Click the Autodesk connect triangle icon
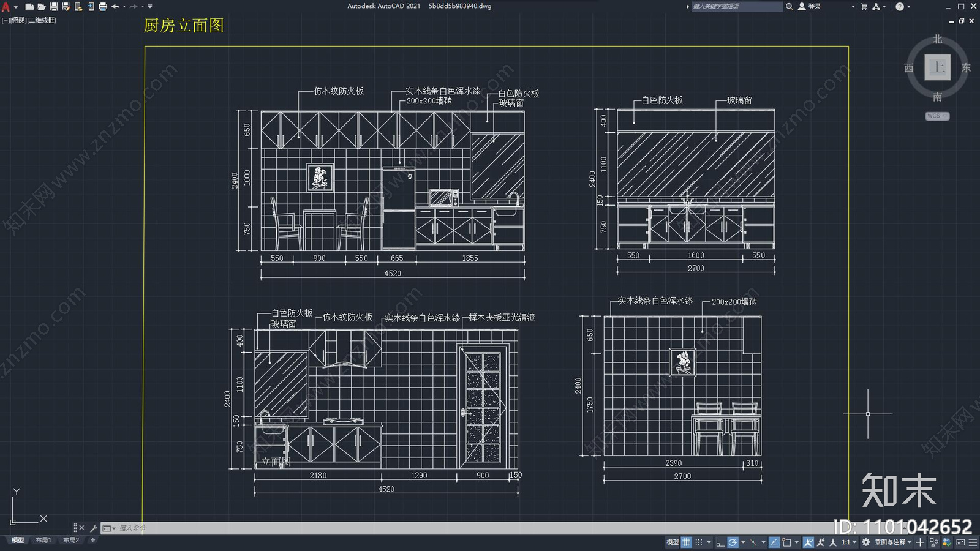 click(876, 6)
